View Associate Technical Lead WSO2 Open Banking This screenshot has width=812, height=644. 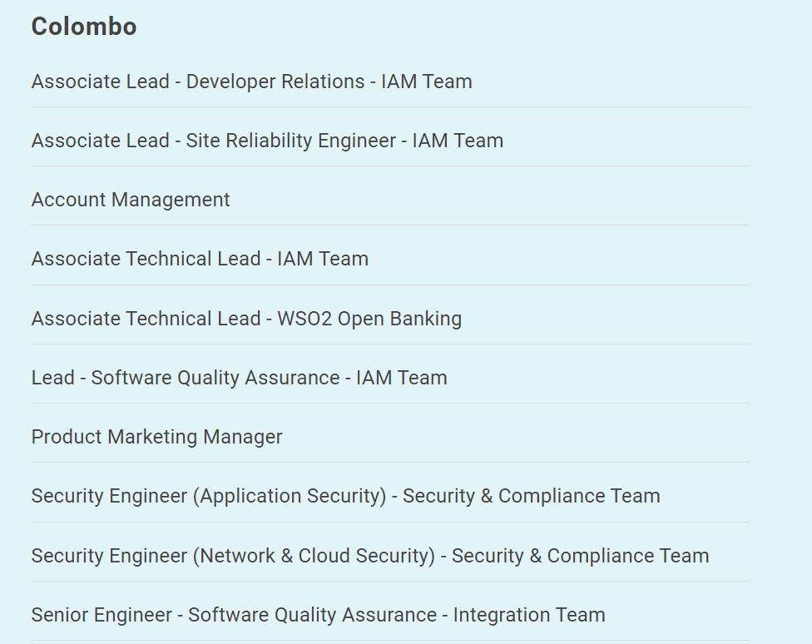point(246,319)
